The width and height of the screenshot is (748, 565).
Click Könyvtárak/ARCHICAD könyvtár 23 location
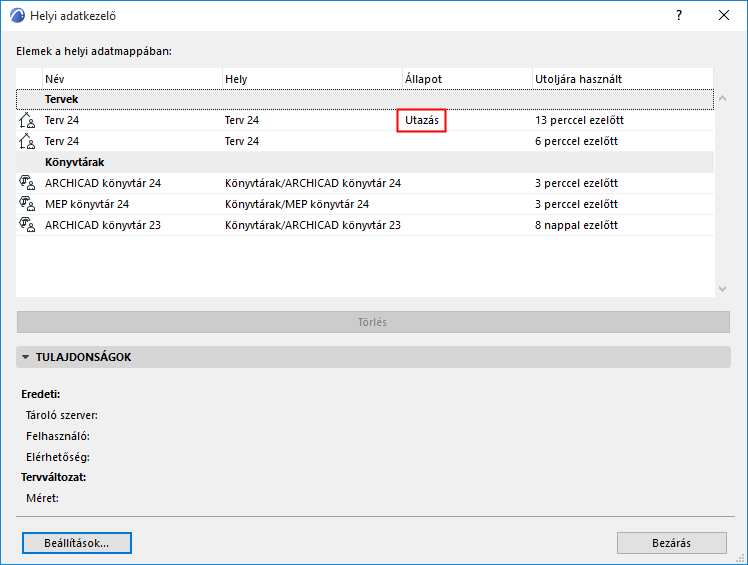point(313,225)
